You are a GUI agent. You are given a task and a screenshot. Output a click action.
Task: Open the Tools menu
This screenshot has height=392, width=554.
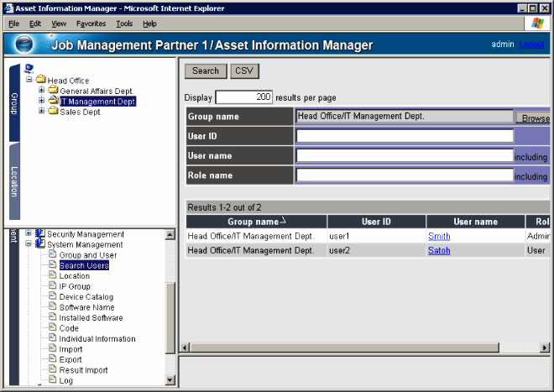[124, 24]
